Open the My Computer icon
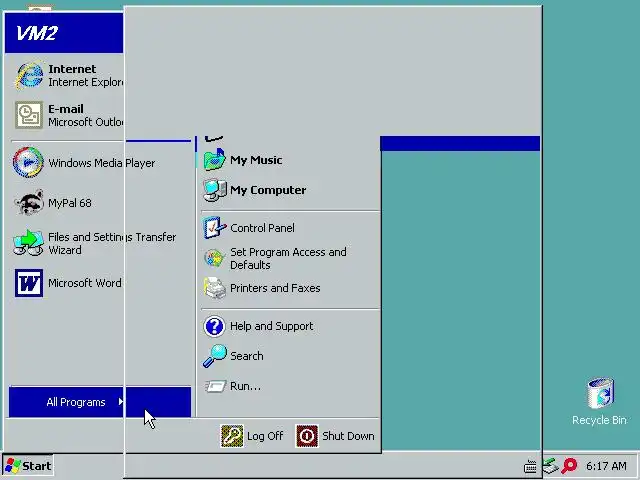The height and width of the screenshot is (480, 640). click(215, 190)
